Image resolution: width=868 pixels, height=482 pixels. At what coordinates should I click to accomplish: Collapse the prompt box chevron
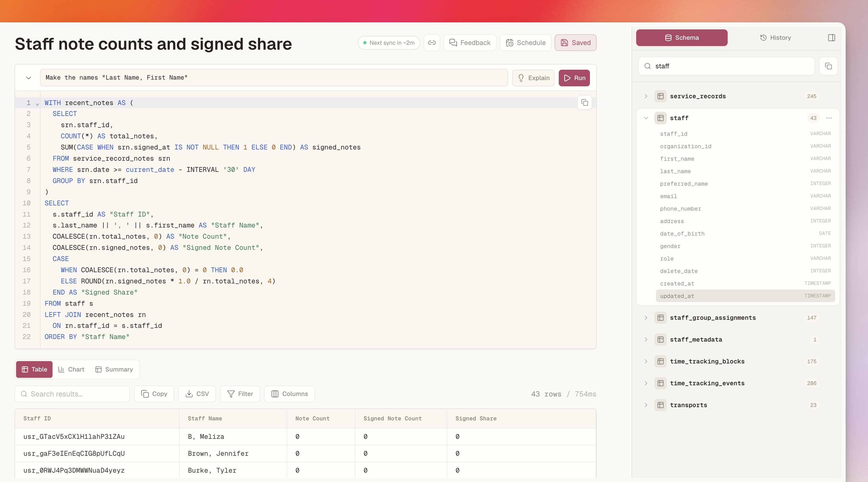point(29,78)
